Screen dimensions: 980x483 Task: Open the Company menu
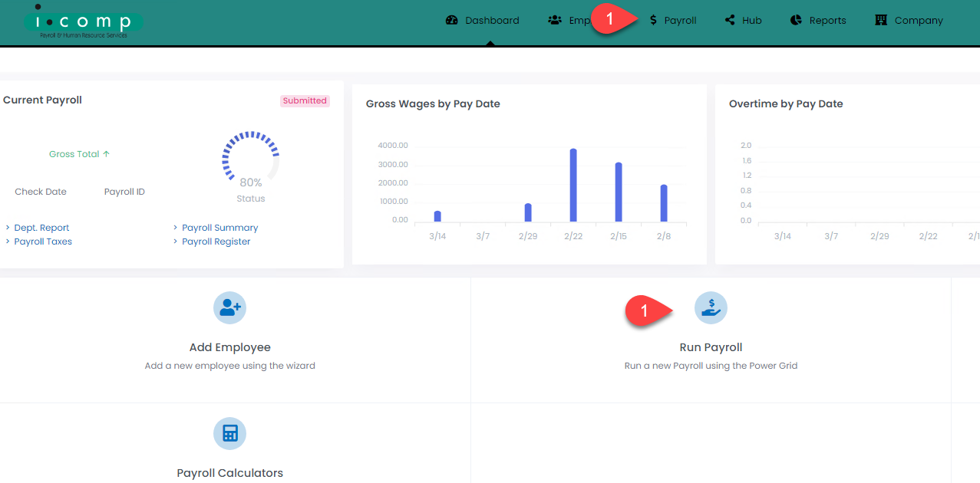point(909,21)
